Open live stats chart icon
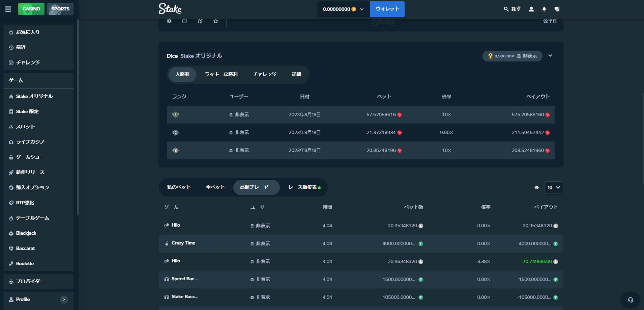Image resolution: width=644 pixels, height=310 pixels. [200, 21]
